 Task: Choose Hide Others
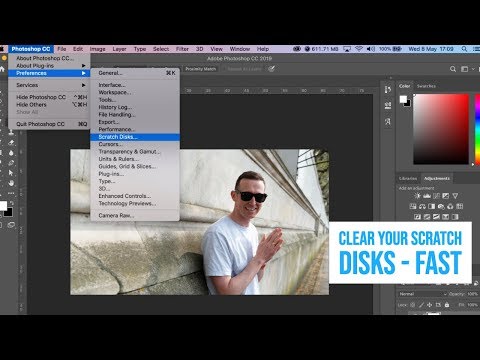tap(49, 105)
